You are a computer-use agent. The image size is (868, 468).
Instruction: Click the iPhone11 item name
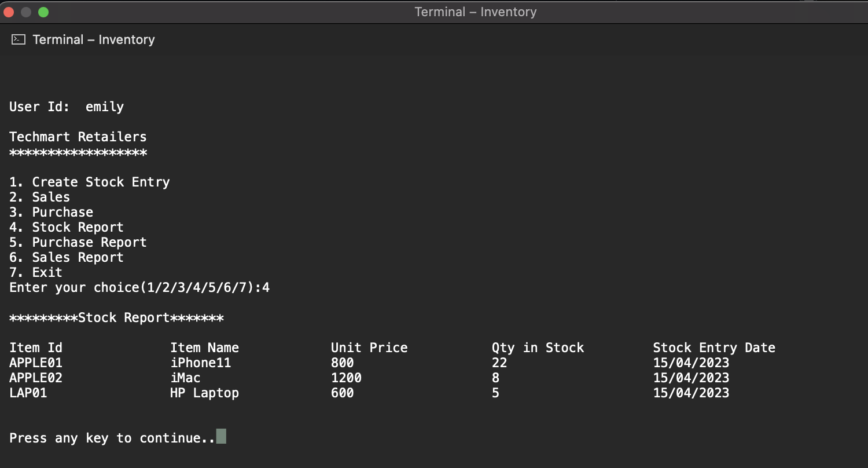200,363
